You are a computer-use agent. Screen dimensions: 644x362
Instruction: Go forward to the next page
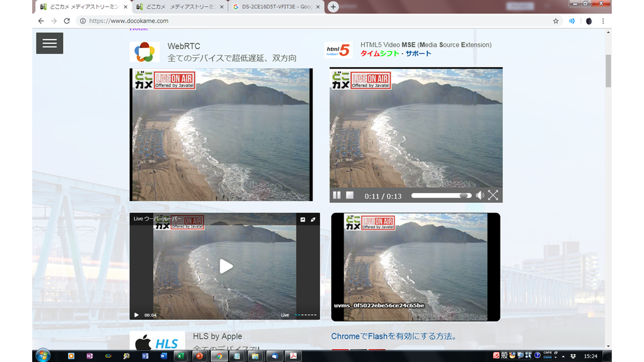tap(54, 21)
